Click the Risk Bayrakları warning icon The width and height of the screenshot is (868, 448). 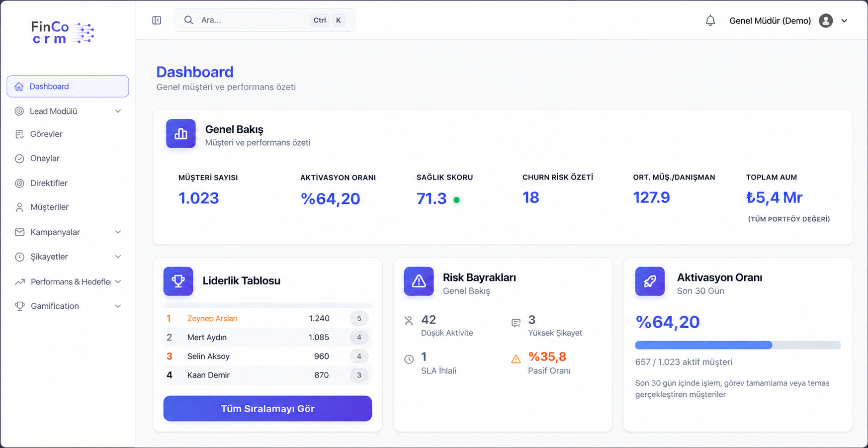tap(419, 281)
